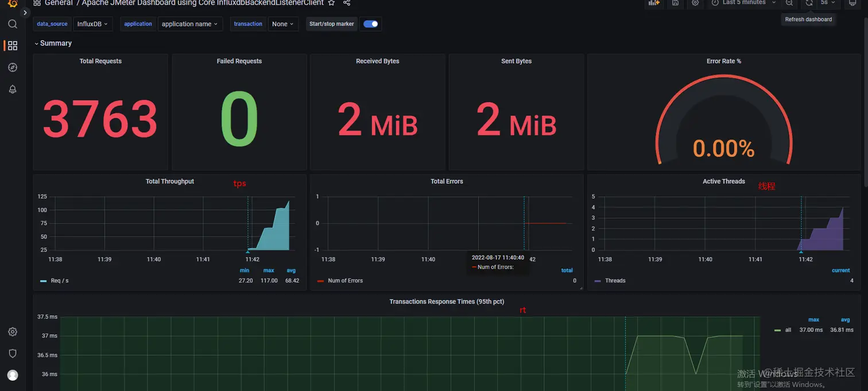Viewport: 868px width, 391px height.
Task: Open Dashboards section in sidebar
Action: [13, 45]
